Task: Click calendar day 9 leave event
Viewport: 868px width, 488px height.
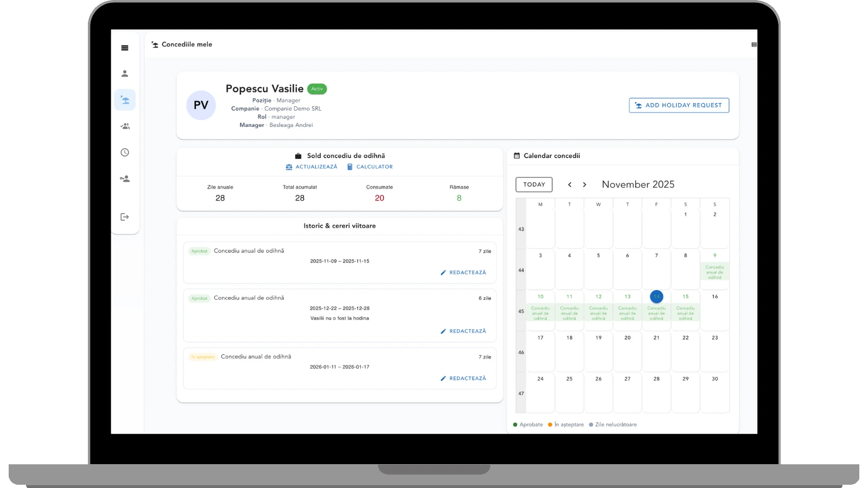Action: [714, 272]
